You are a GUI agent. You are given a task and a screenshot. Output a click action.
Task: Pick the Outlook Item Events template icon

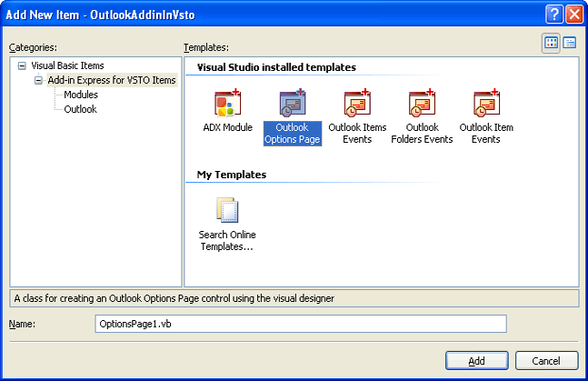coord(486,103)
